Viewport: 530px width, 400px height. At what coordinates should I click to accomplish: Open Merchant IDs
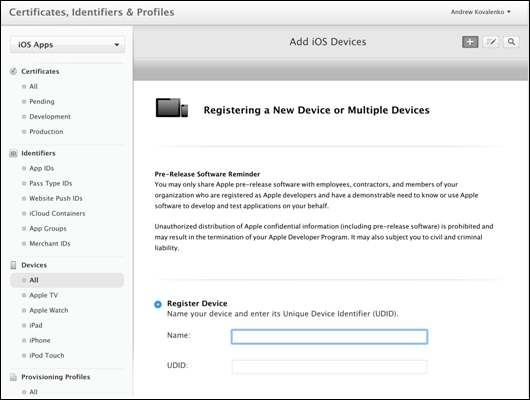[50, 243]
